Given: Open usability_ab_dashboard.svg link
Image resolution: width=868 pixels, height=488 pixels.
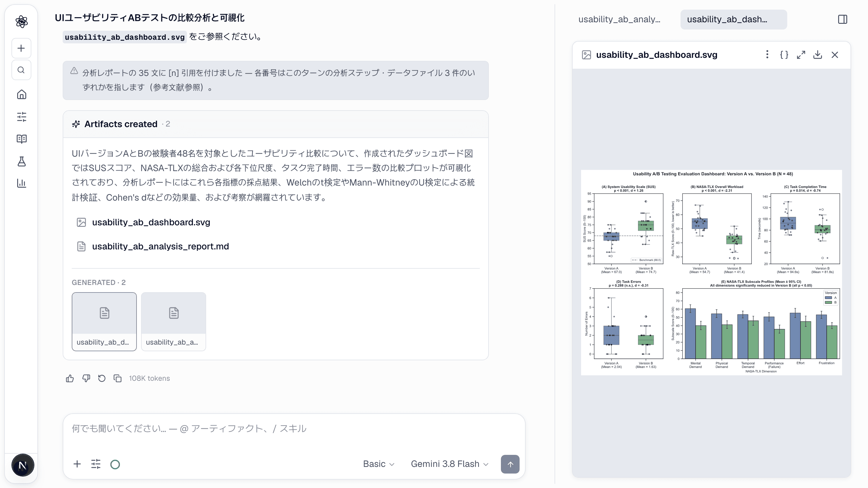Looking at the screenshot, I should [151, 222].
